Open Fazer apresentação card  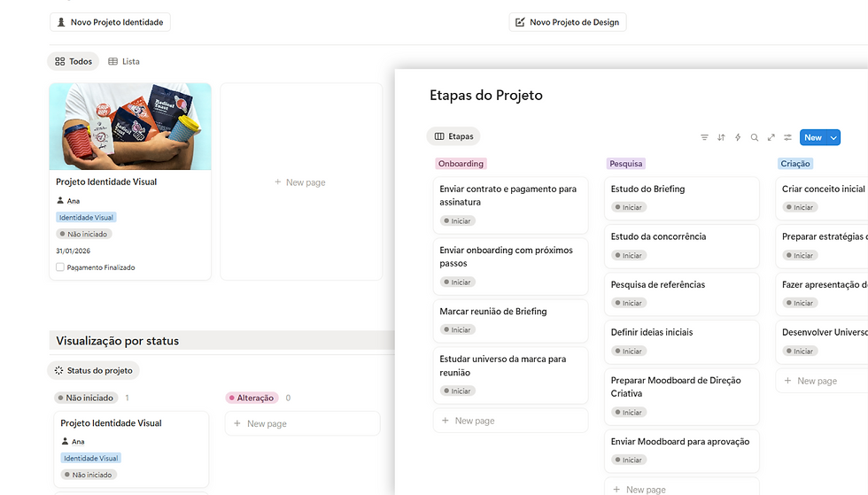tap(822, 294)
